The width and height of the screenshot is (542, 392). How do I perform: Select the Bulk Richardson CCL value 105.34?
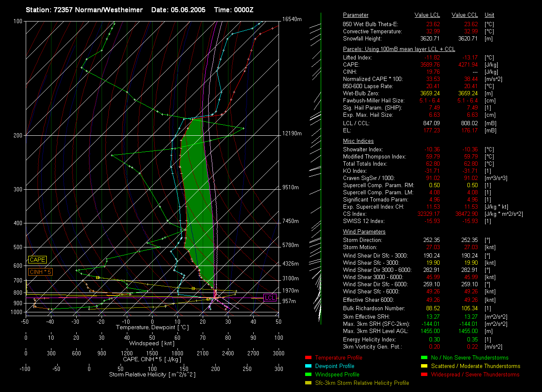469,309
